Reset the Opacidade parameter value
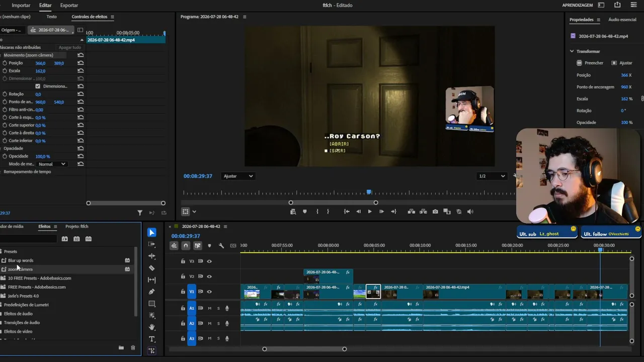This screenshot has width=644, height=362. click(x=80, y=156)
